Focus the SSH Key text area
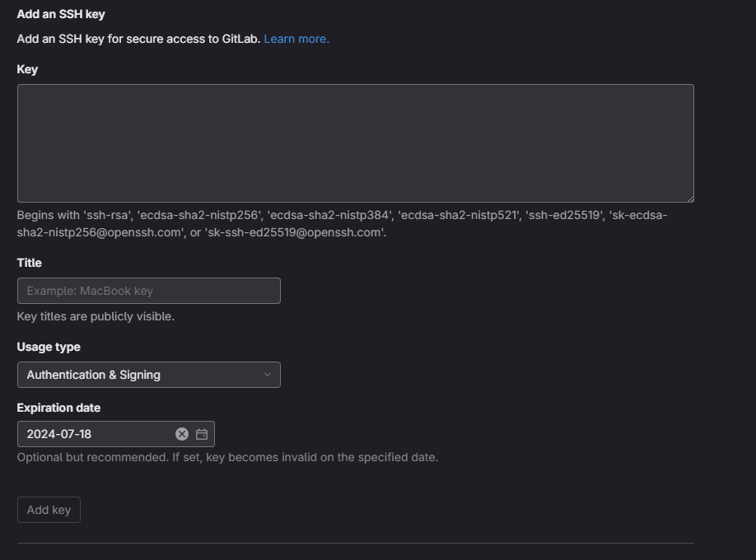The image size is (756, 560). coord(355,143)
